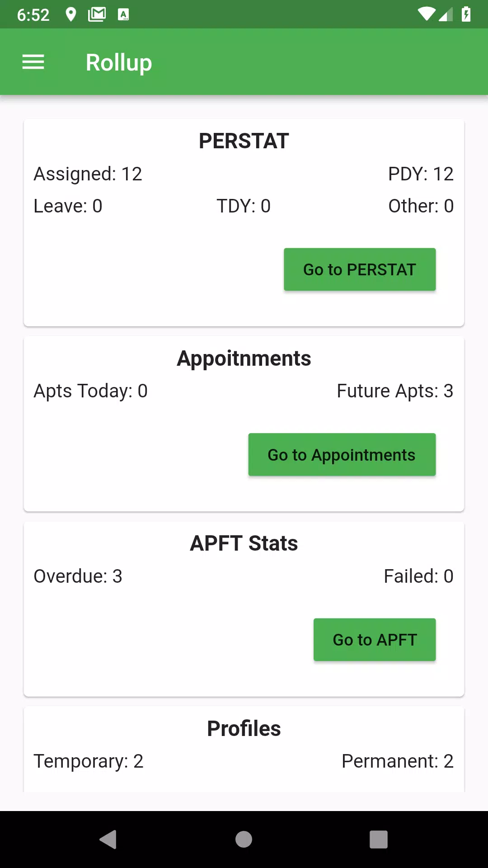The height and width of the screenshot is (868, 488).
Task: Open the hamburger navigation menu
Action: point(33,62)
